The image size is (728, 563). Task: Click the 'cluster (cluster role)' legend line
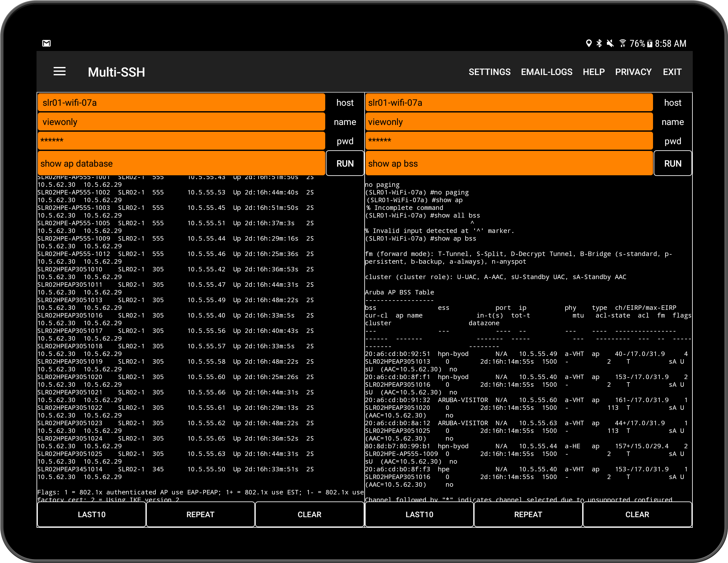tap(496, 277)
